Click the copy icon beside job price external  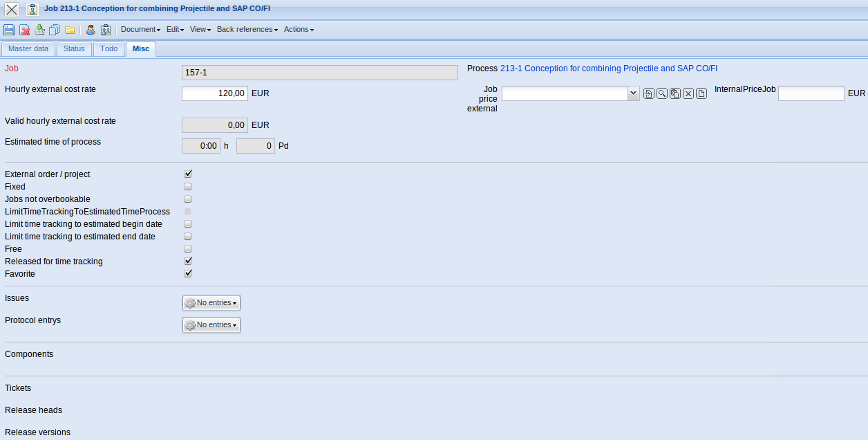[x=675, y=93]
